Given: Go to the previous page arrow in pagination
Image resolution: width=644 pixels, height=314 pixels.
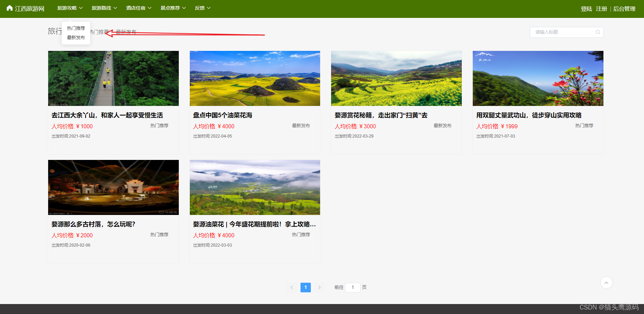Looking at the screenshot, I should [x=292, y=287].
